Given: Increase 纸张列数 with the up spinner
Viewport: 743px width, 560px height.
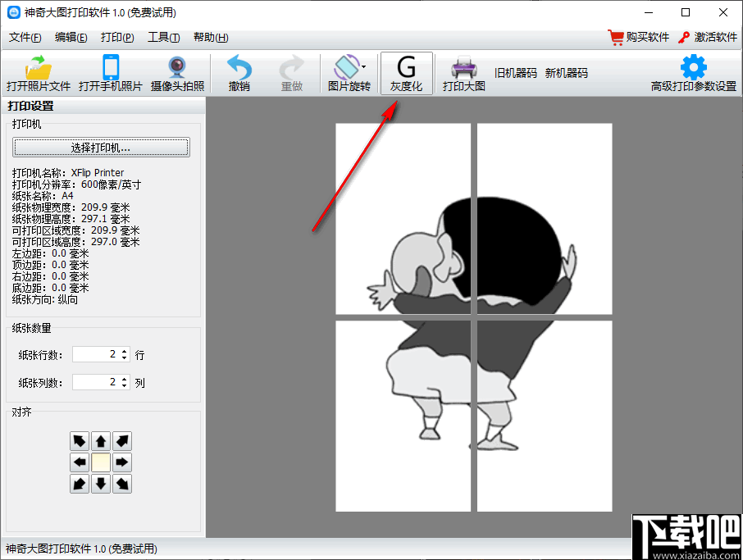Looking at the screenshot, I should pos(124,379).
